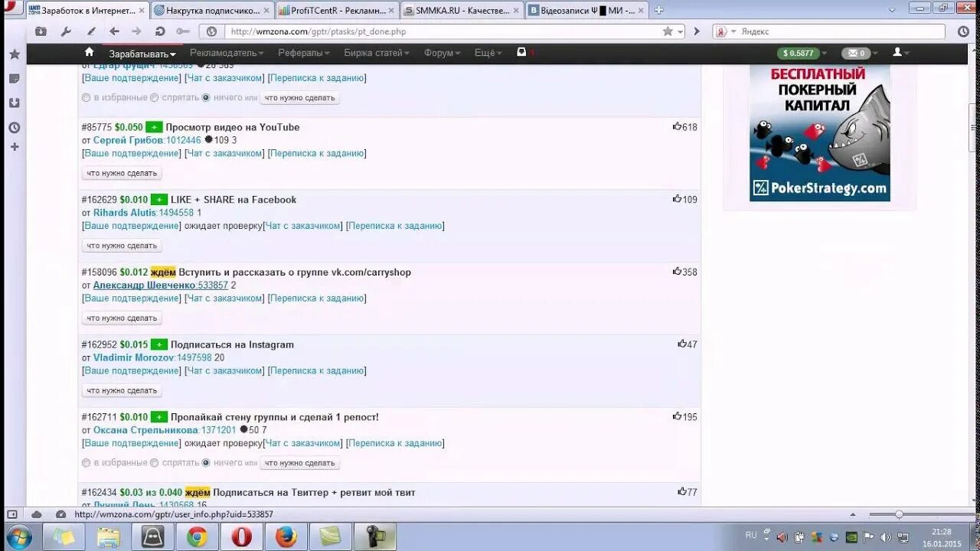The image size is (980, 551).
Task: Expand the Рекламодатель menu
Action: click(x=228, y=53)
